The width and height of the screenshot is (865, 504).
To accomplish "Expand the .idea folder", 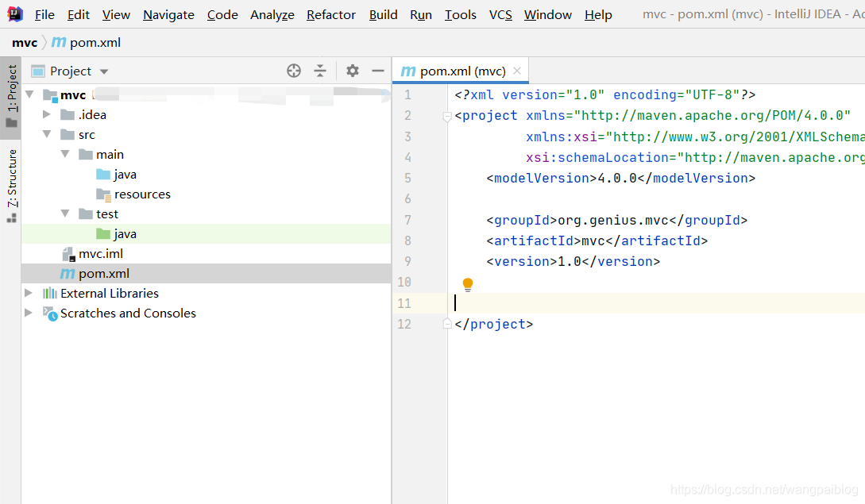I will [x=47, y=114].
